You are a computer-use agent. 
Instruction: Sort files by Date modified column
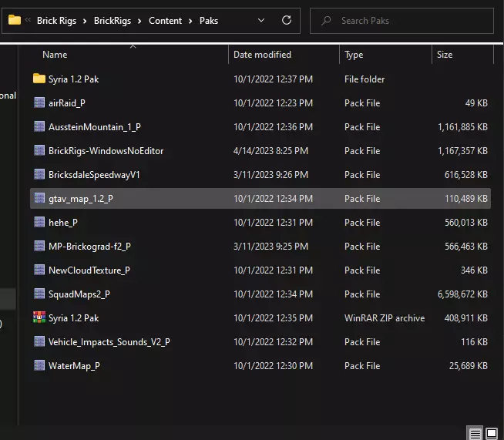coord(262,55)
